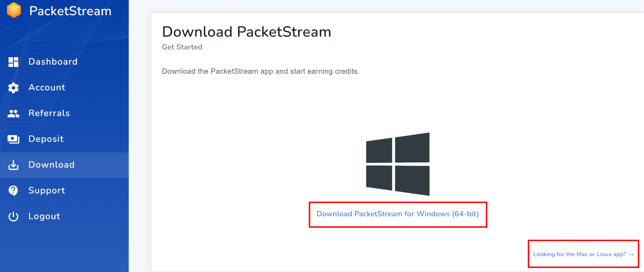Click the Account gear icon

[x=13, y=87]
